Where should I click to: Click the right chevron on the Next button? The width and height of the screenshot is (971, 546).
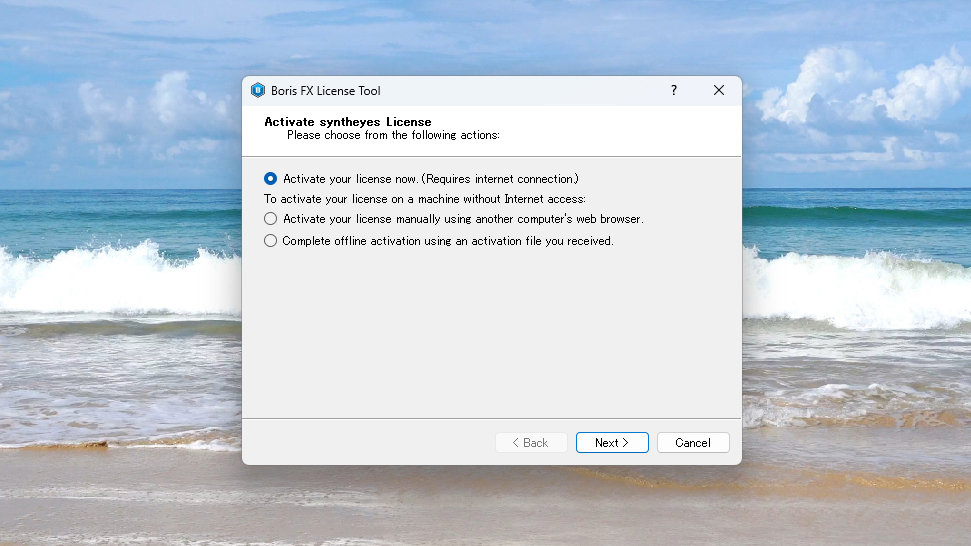(x=626, y=443)
